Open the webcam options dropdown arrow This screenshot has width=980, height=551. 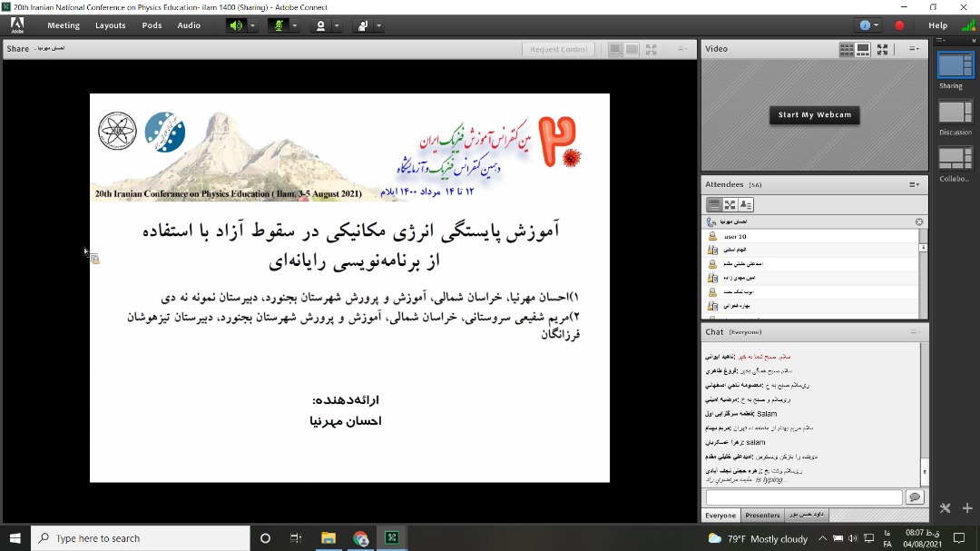click(337, 25)
